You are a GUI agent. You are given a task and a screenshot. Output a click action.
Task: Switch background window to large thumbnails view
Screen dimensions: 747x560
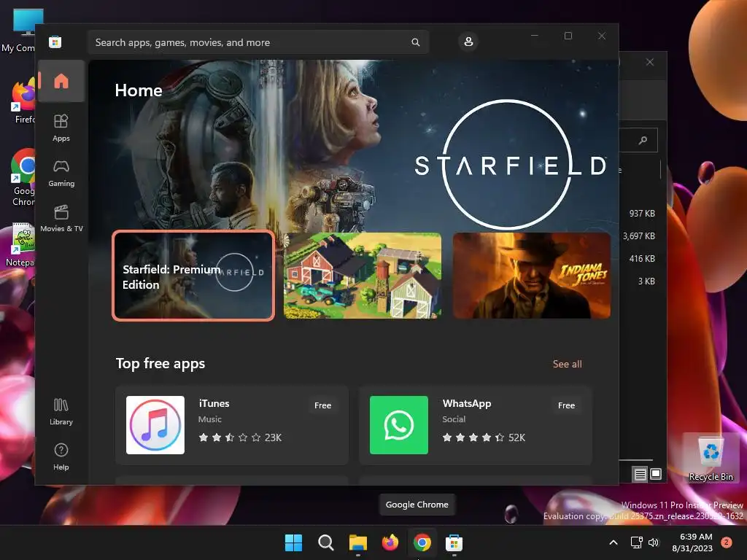point(656,474)
